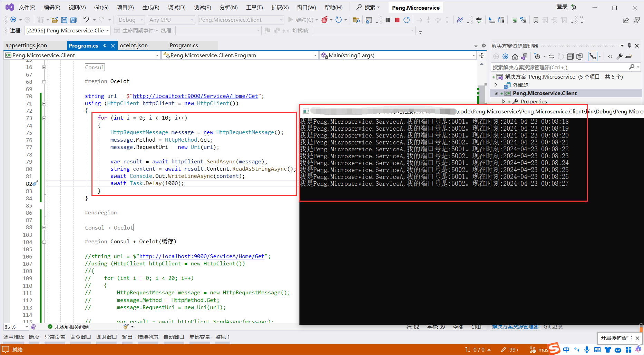Click Collapse All icon in Solution Explorer
The width and height of the screenshot is (644, 355).
pos(570,57)
